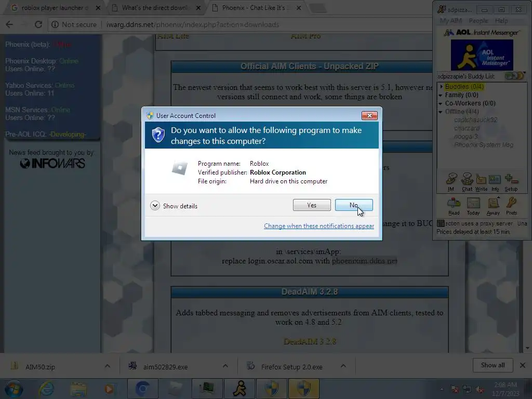The width and height of the screenshot is (532, 399).
Task: Click the AIM Info icon
Action: [x=495, y=182]
